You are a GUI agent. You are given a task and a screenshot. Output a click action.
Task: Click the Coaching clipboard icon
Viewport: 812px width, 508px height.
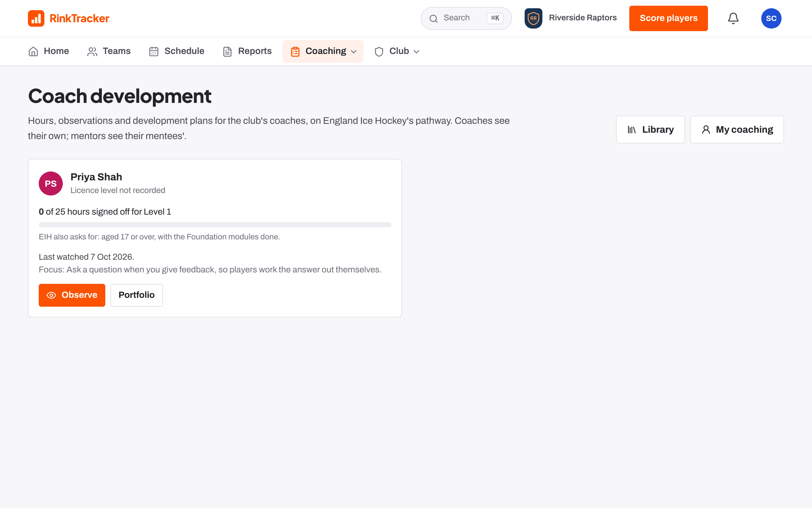[295, 51]
